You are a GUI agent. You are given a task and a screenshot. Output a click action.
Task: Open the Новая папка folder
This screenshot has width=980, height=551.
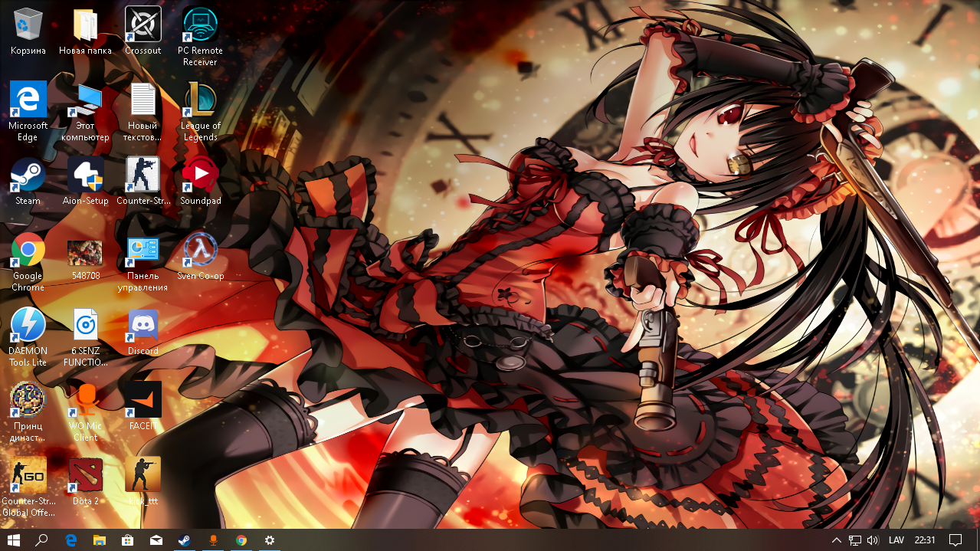pos(85,31)
